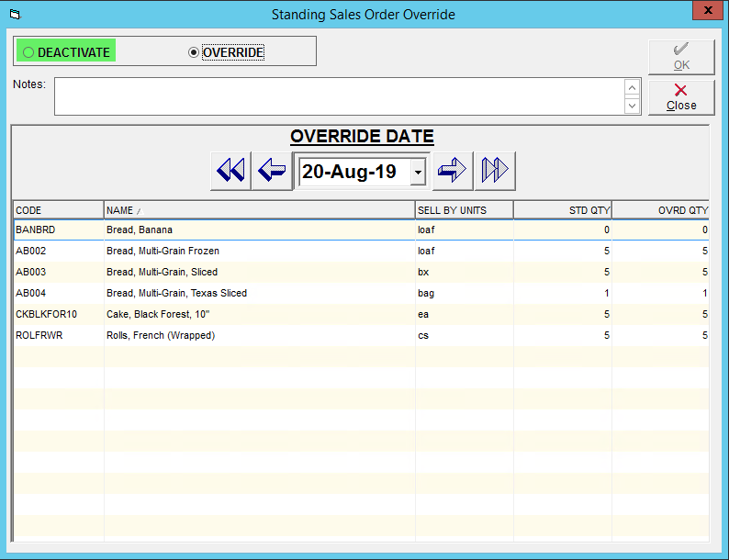Click the OVRD QTY cell for AB002
The height and width of the screenshot is (560, 729).
[x=660, y=251]
